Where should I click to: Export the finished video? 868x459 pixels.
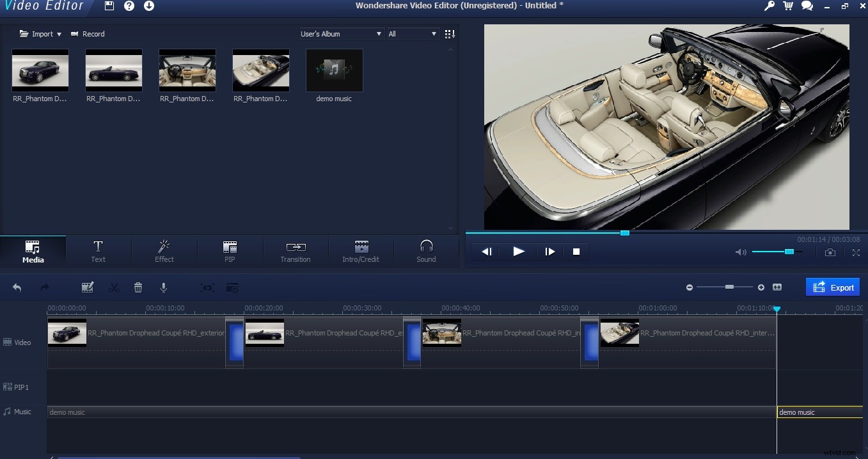[833, 287]
